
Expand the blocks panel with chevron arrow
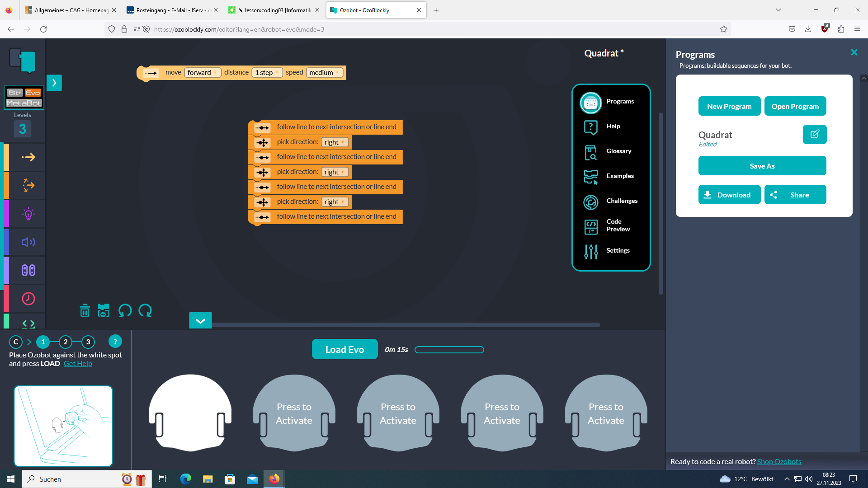tap(54, 83)
